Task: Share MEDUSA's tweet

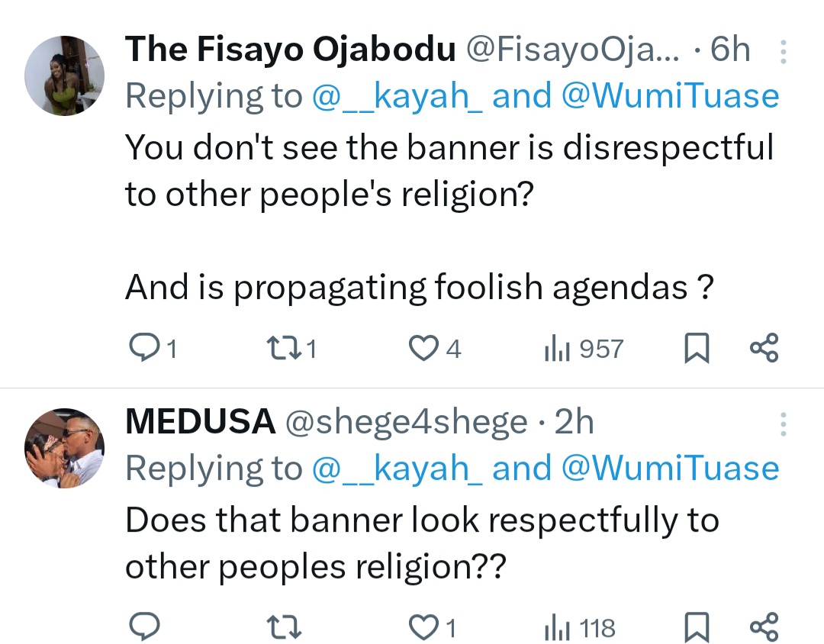Action: [764, 628]
